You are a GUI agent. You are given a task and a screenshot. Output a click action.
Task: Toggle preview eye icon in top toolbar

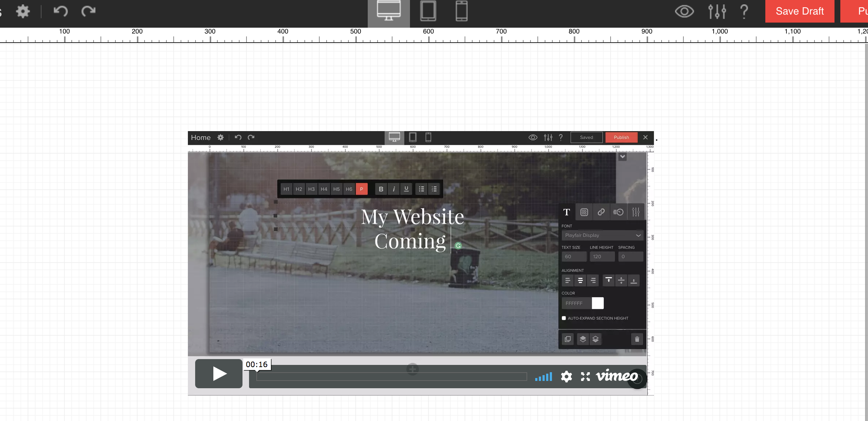pyautogui.click(x=684, y=11)
